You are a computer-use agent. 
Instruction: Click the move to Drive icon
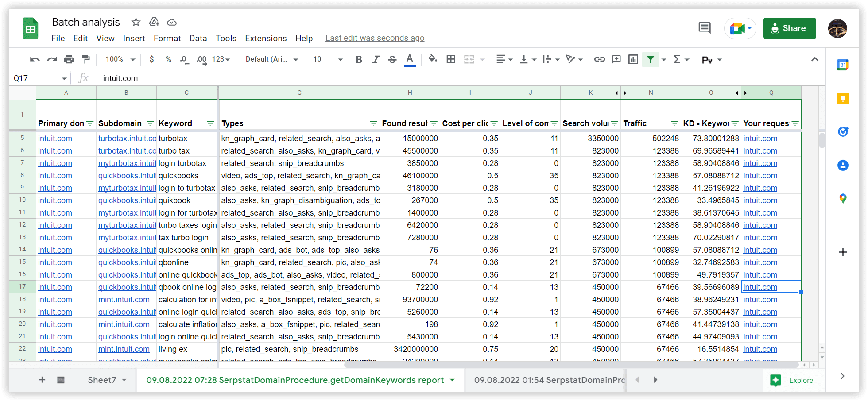click(x=154, y=22)
